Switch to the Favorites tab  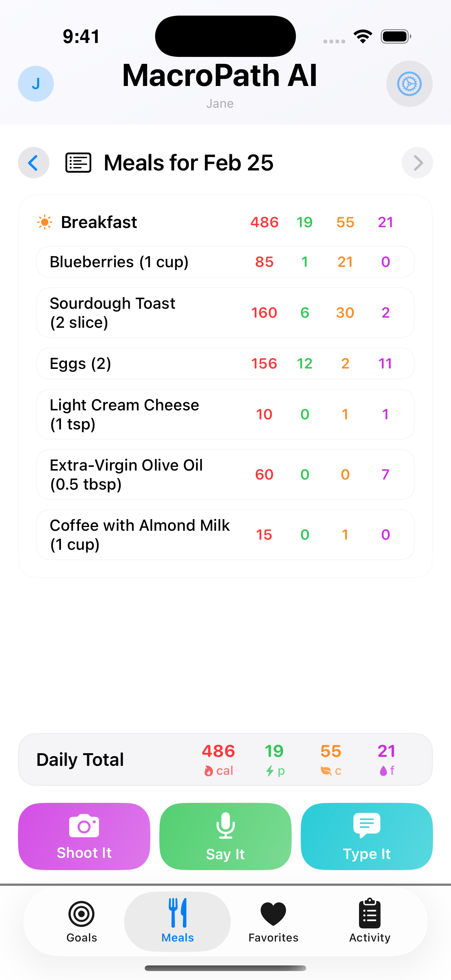[273, 921]
